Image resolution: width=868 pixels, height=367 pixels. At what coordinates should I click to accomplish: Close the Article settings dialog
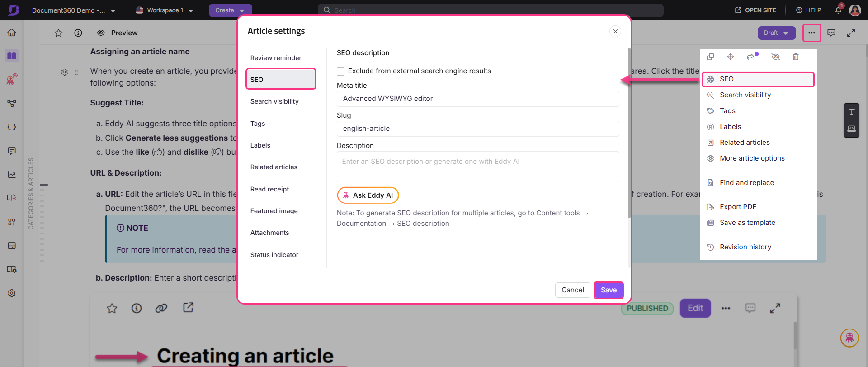[615, 31]
